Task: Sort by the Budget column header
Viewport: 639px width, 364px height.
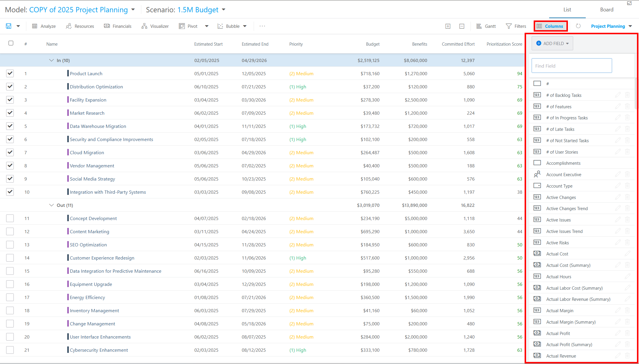Action: pos(372,44)
